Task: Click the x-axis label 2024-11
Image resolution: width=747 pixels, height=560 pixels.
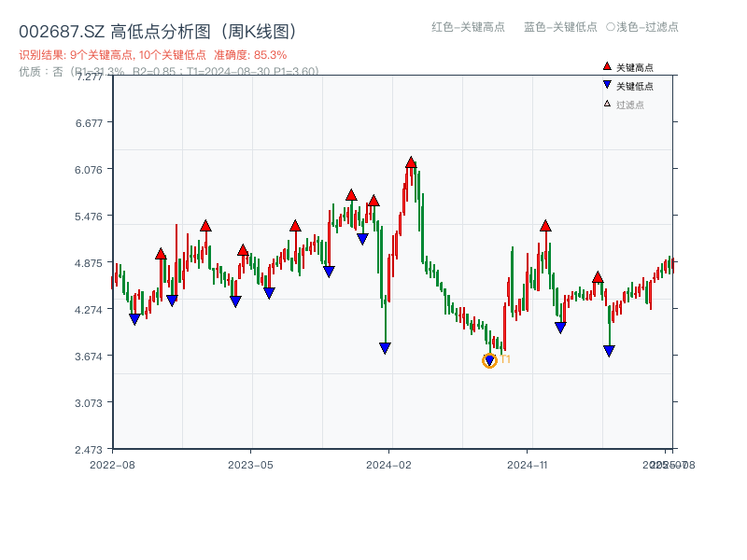Action: pos(527,465)
